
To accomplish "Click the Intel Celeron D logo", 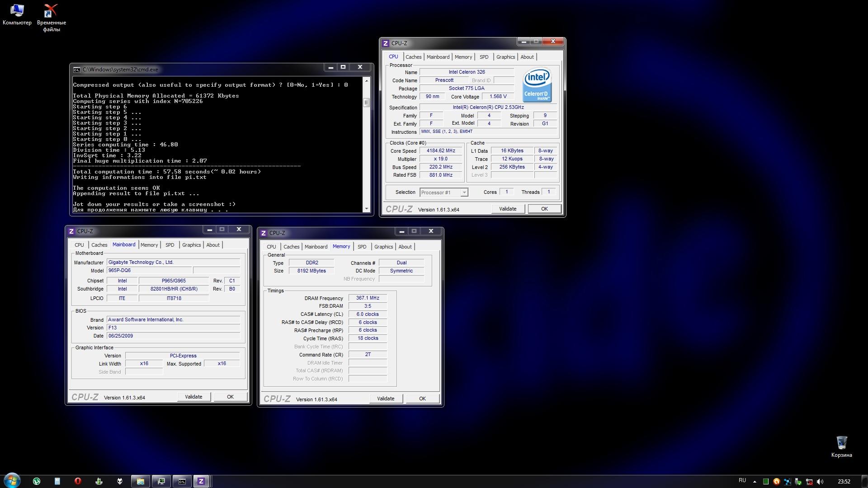I will (x=537, y=85).
